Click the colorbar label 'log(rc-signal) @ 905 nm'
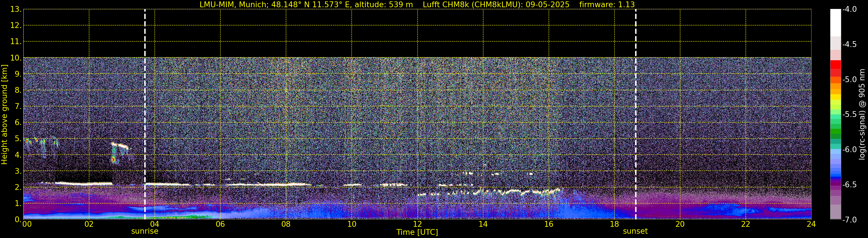 pos(862,115)
